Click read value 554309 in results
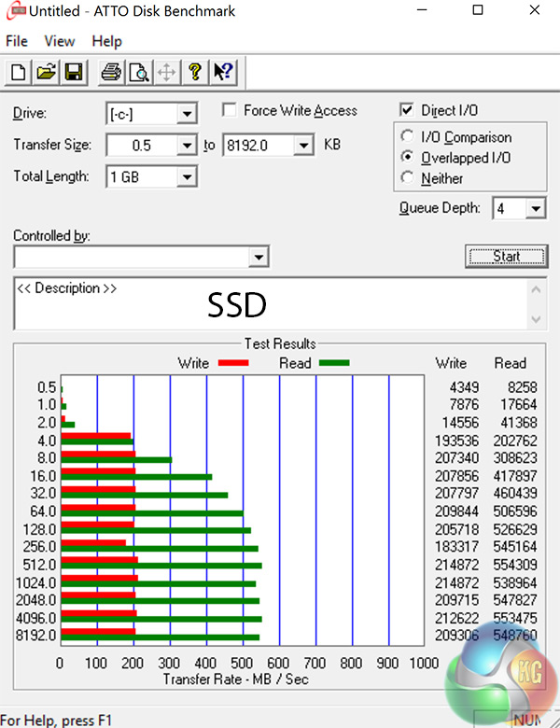This screenshot has height=728, width=560. click(515, 565)
